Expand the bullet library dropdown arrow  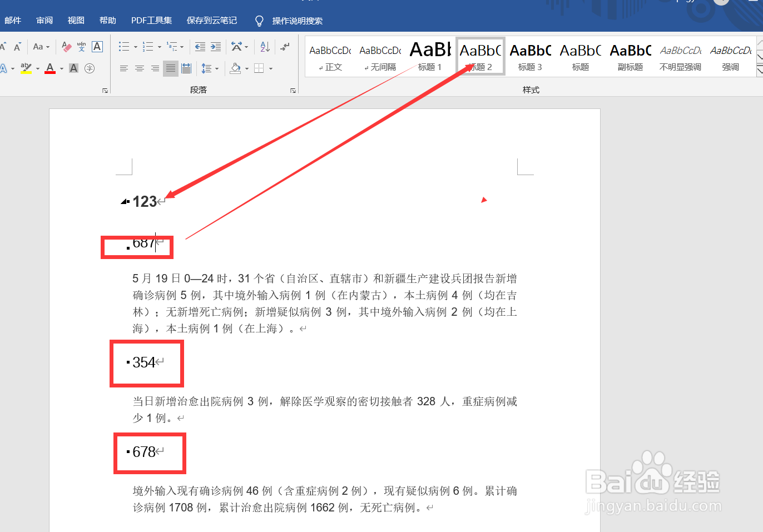(136, 47)
